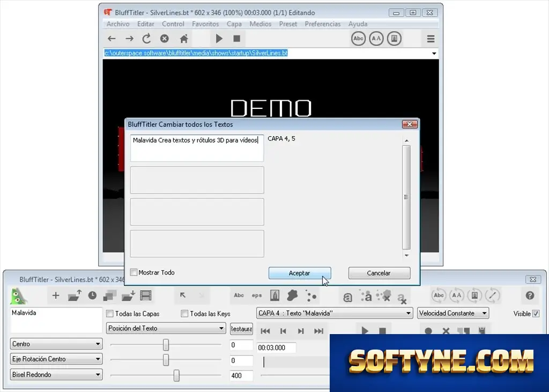The width and height of the screenshot is (549, 392).
Task: Open the Capa menu
Action: (234, 24)
